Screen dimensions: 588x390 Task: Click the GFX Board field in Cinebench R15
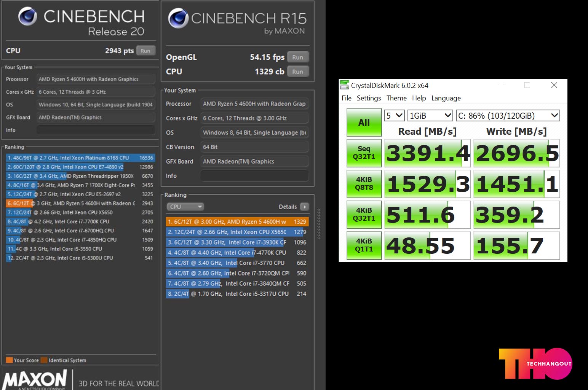coord(254,161)
